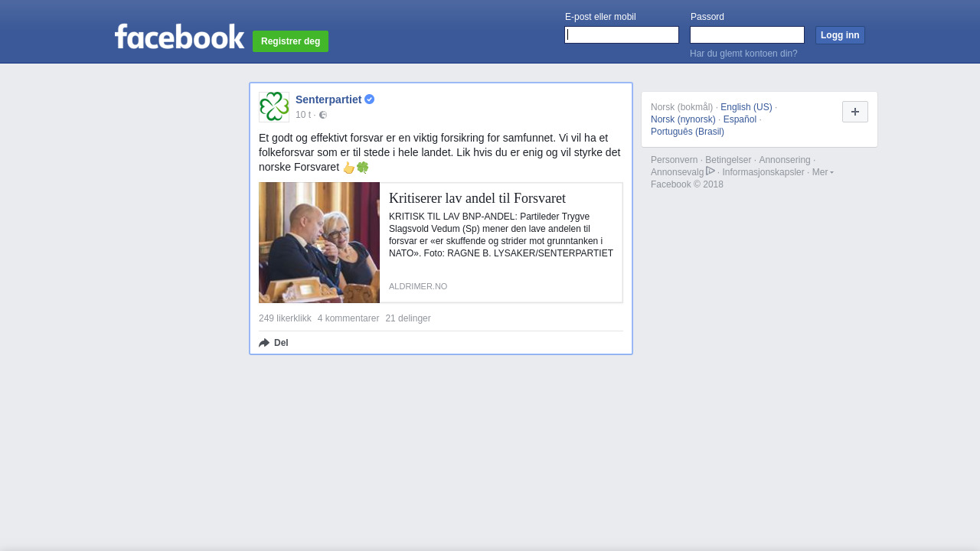
Task: Open the Personvern footer link
Action: coord(674,160)
